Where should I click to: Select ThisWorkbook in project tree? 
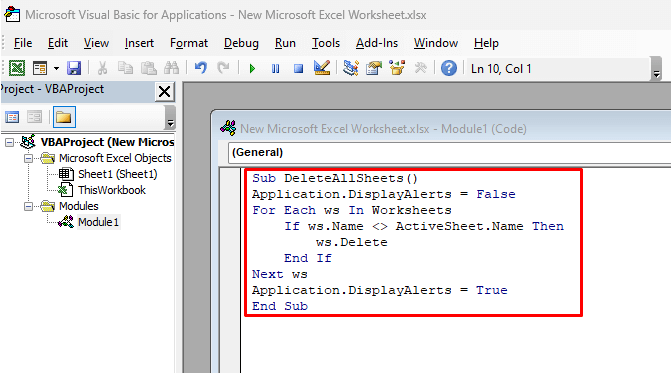coord(112,190)
